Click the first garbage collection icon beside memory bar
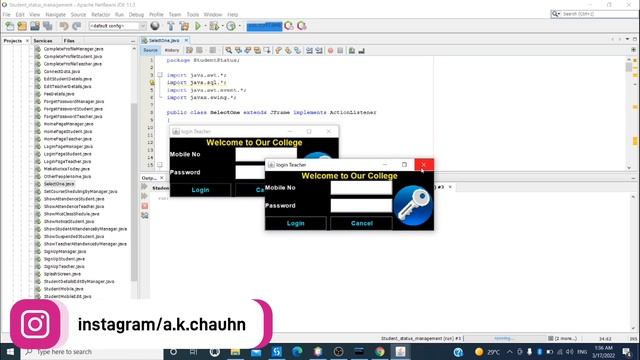 [289, 26]
